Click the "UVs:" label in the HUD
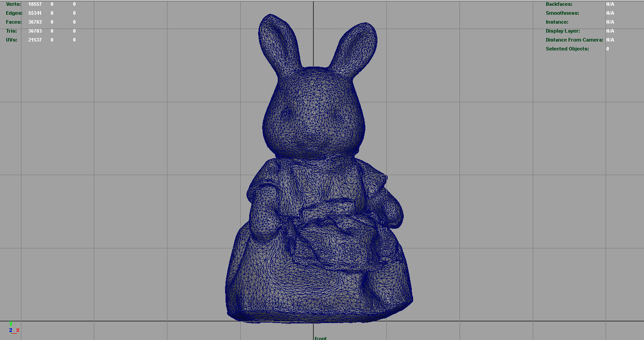644x340 pixels. pos(12,40)
